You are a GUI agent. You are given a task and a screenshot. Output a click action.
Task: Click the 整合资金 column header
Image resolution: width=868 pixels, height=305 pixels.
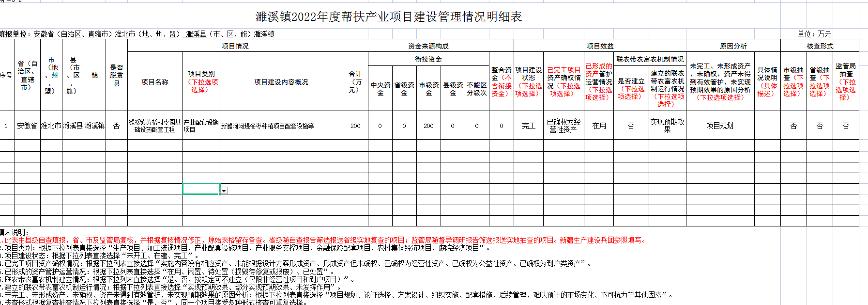502,81
